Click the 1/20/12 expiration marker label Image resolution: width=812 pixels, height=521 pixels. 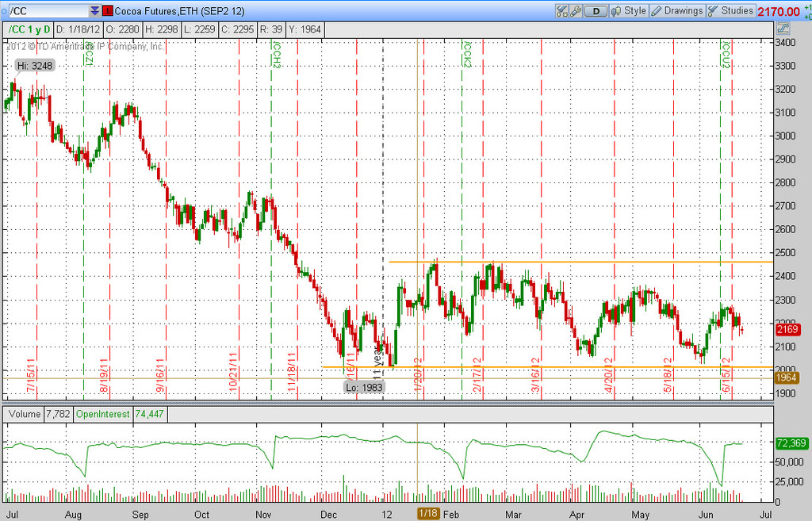point(417,375)
